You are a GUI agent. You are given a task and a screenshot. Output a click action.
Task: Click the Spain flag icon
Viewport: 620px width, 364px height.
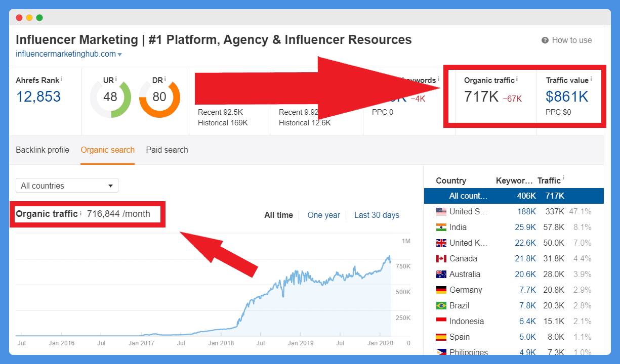[441, 337]
